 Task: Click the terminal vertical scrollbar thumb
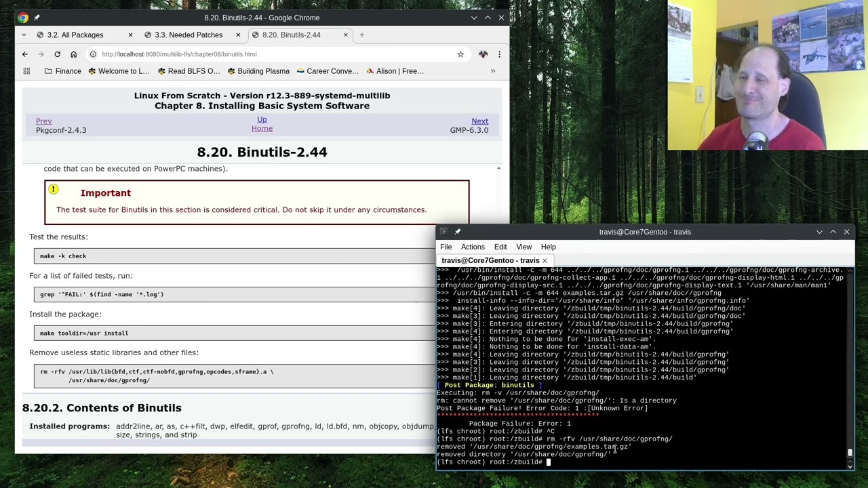[850, 453]
